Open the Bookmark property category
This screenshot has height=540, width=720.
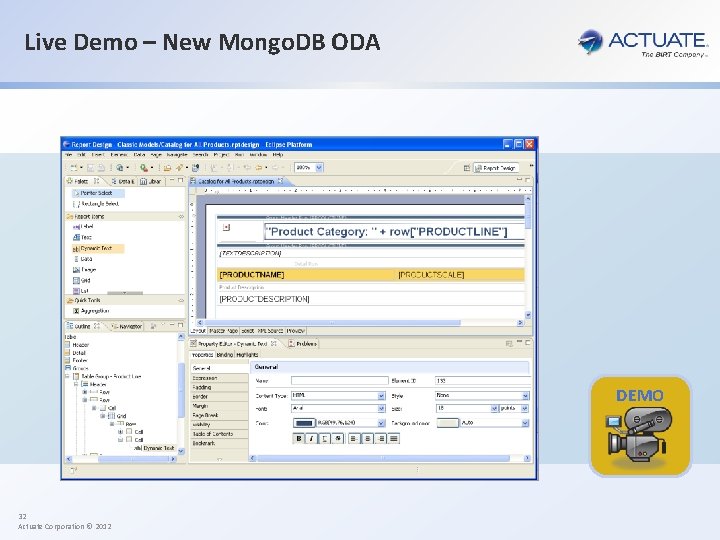[219, 444]
